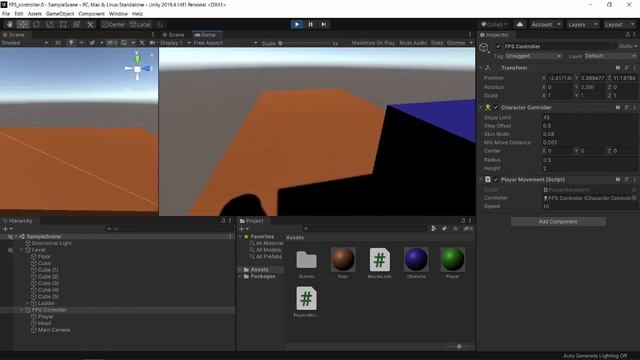This screenshot has width=640, height=360.
Task: Open the cloud services icon
Action: coord(520,24)
